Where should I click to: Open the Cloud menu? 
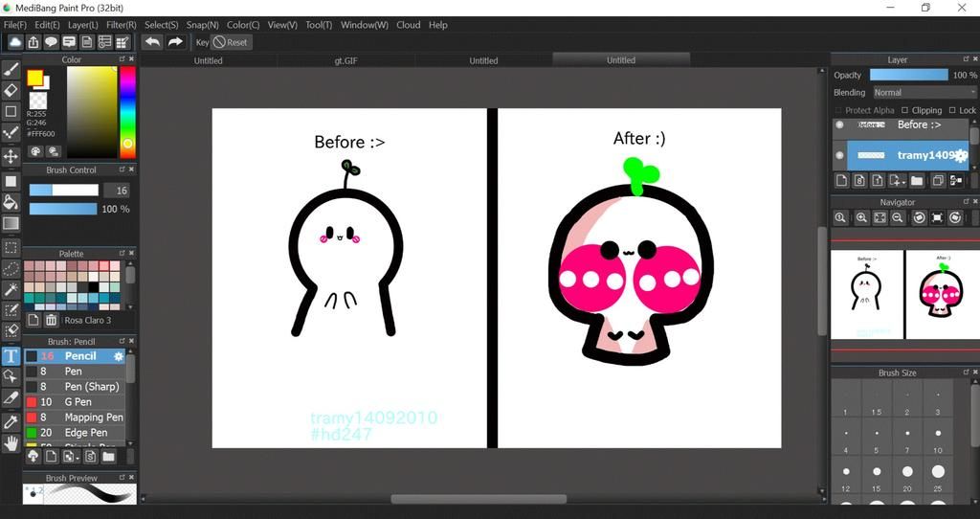[408, 25]
